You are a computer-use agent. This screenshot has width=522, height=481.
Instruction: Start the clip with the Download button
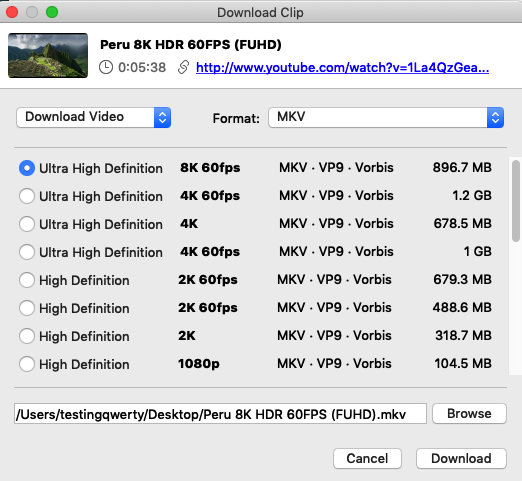click(461, 458)
